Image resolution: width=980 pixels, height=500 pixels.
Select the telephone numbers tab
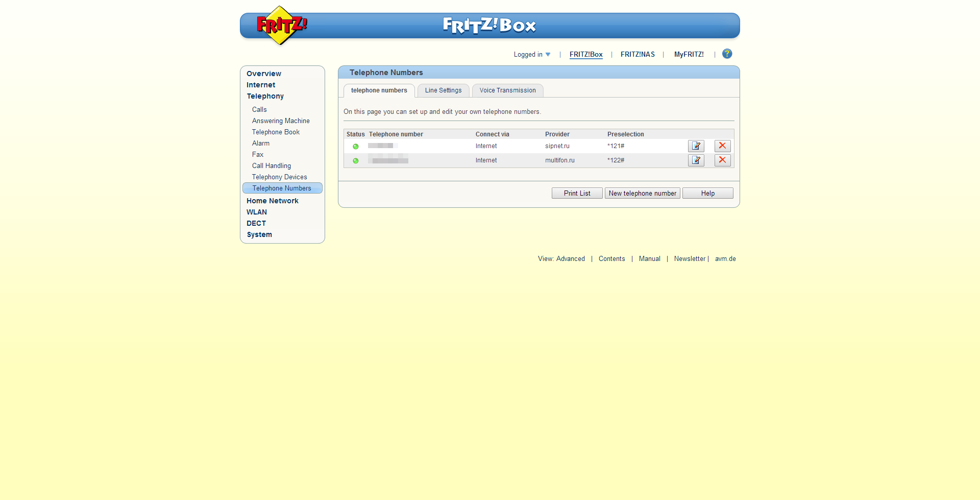click(379, 90)
